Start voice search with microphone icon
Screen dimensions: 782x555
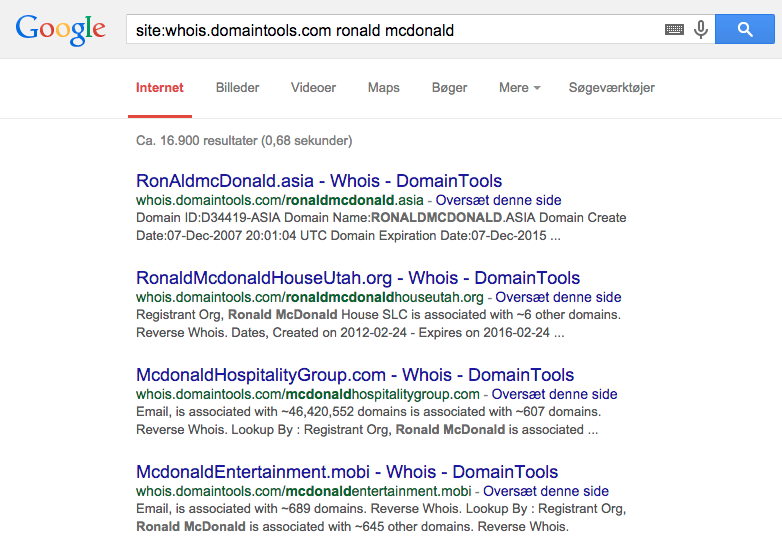[x=701, y=30]
